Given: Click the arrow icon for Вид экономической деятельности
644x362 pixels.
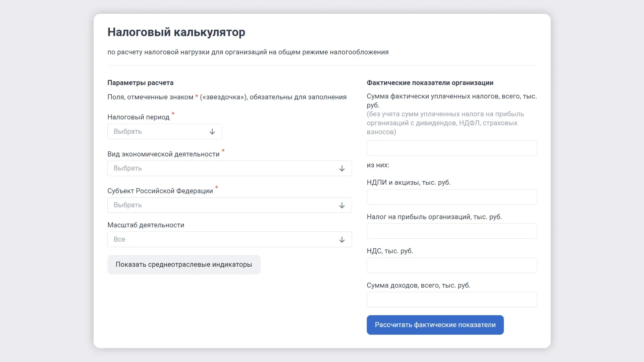Looking at the screenshot, I should [342, 169].
